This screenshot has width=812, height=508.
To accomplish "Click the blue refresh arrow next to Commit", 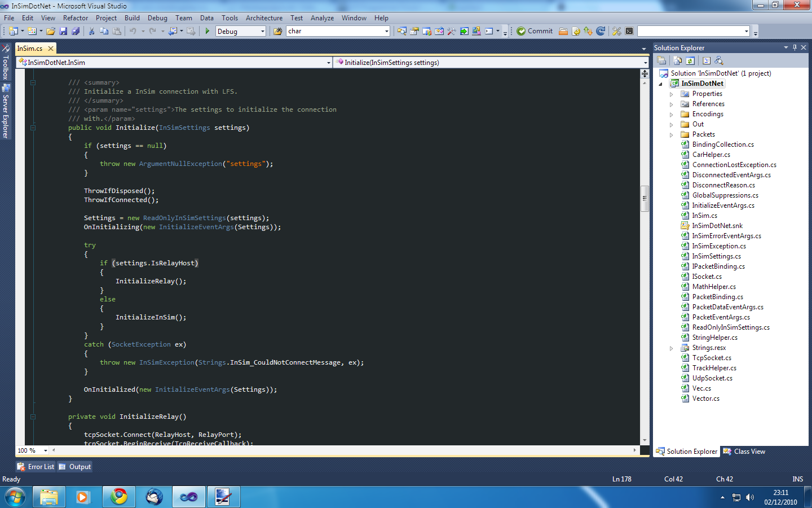I will pos(601,31).
